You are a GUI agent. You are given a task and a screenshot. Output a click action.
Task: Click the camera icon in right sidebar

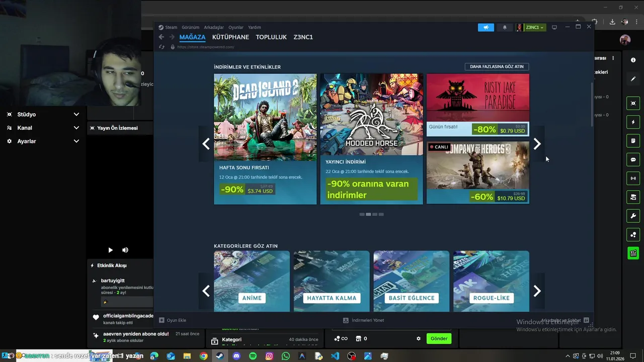[633, 197]
